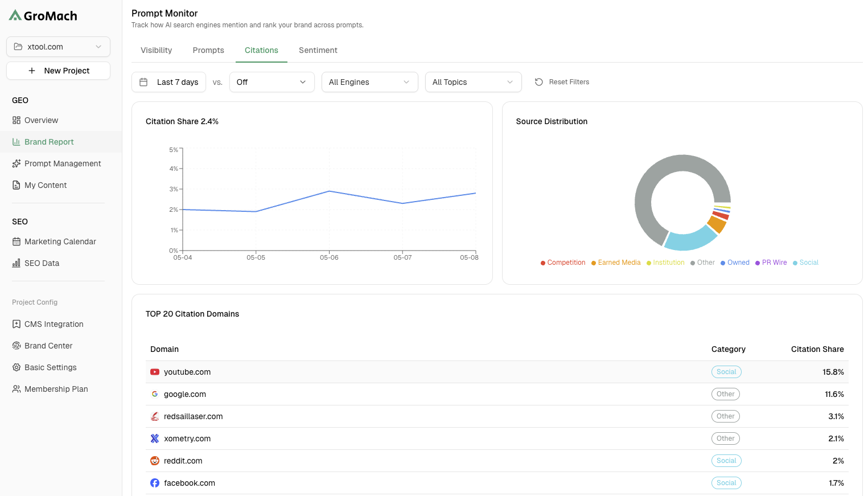
Task: Click the New Project button
Action: [58, 71]
